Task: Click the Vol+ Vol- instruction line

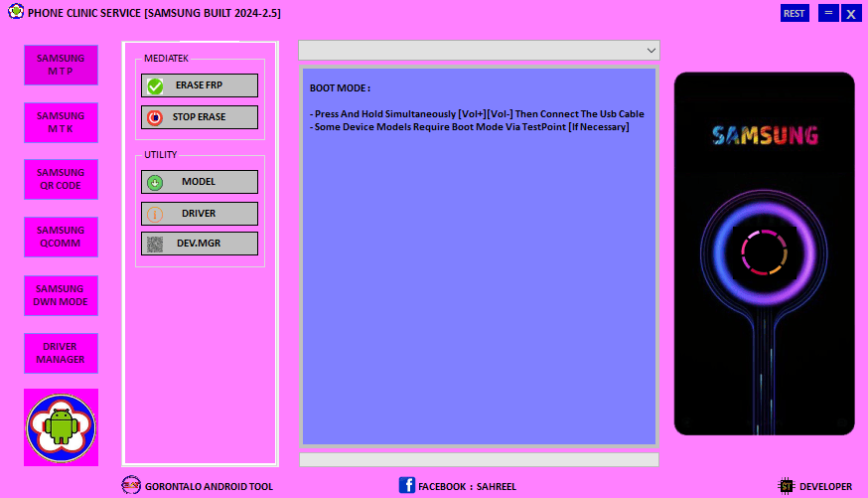Action: (477, 113)
